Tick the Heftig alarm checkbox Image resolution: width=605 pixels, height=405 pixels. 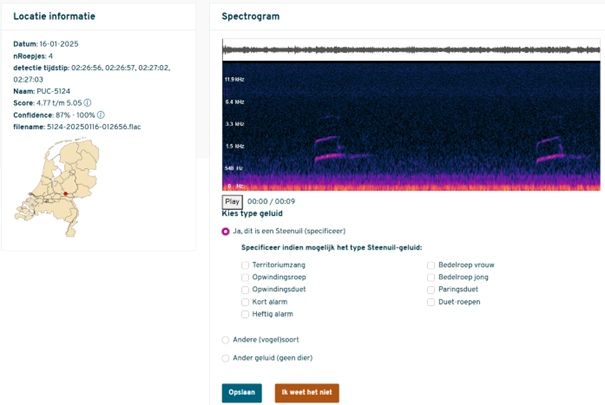[x=245, y=313]
